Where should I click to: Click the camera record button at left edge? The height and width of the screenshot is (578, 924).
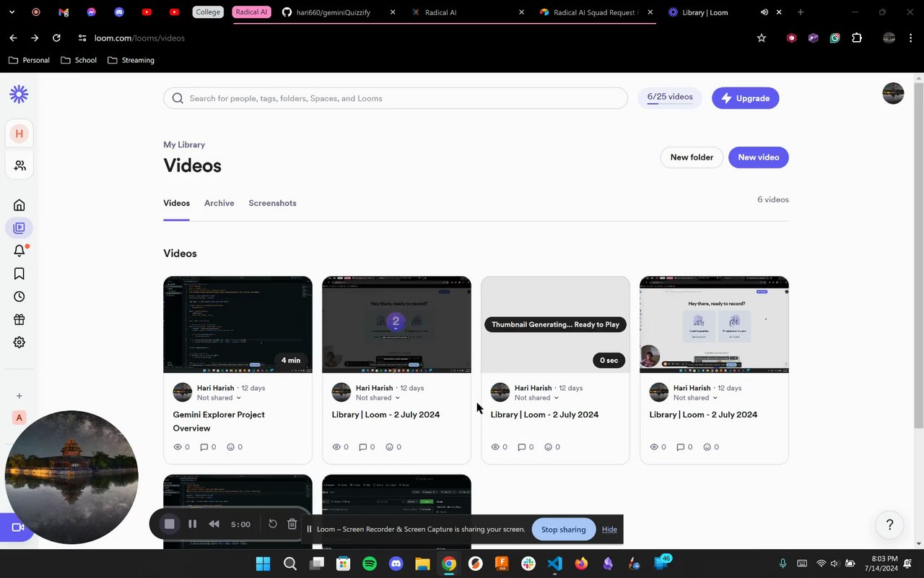[x=17, y=527]
